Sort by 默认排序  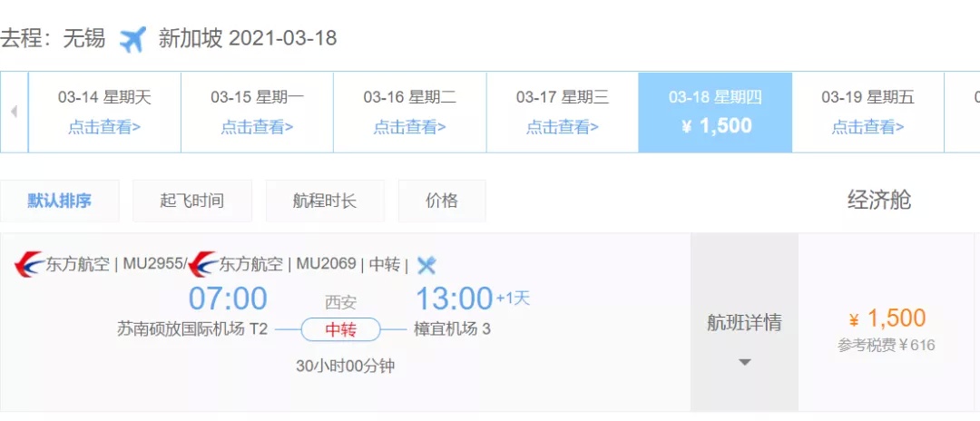[x=59, y=201]
